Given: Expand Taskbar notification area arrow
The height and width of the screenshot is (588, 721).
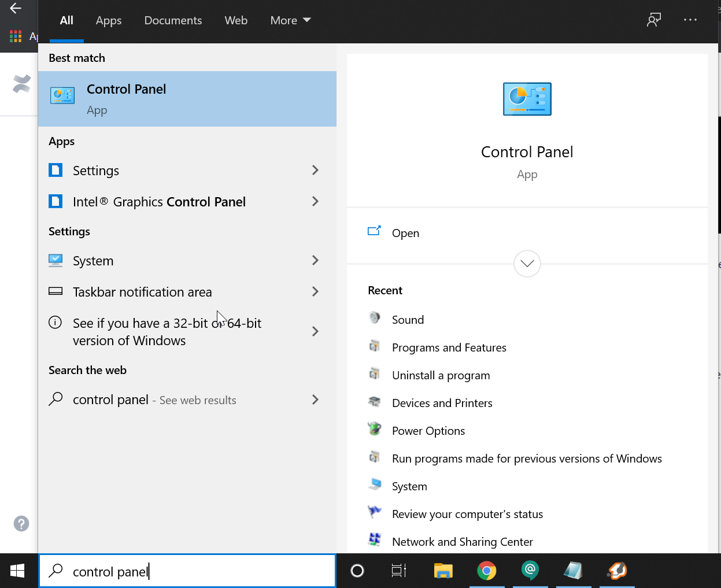Looking at the screenshot, I should [315, 291].
